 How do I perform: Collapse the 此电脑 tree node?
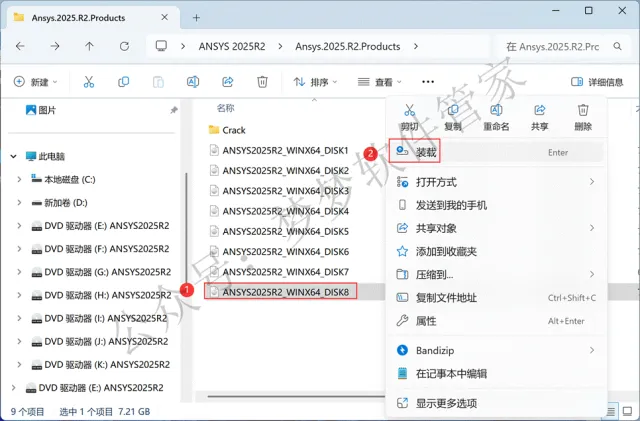click(13, 156)
